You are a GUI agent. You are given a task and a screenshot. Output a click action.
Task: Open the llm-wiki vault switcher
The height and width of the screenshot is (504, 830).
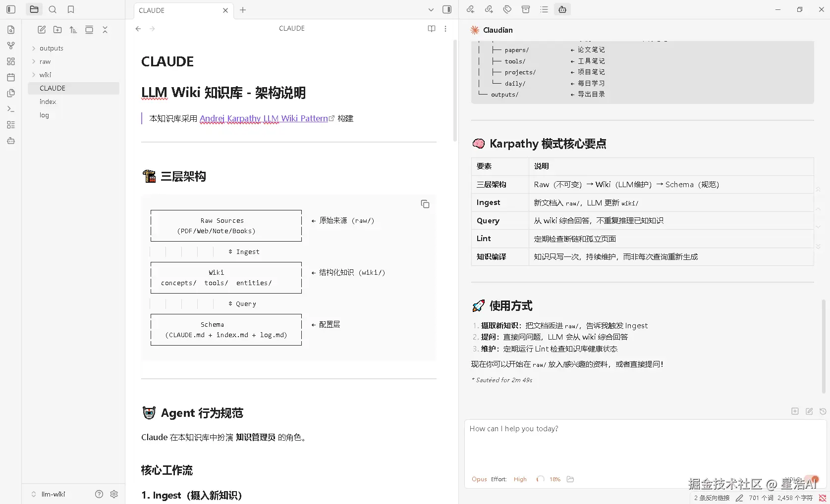click(49, 494)
